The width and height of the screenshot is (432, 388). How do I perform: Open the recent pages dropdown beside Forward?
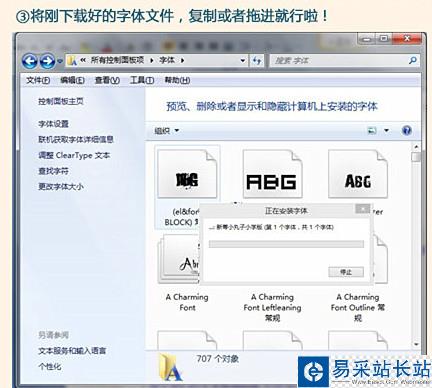[60, 61]
